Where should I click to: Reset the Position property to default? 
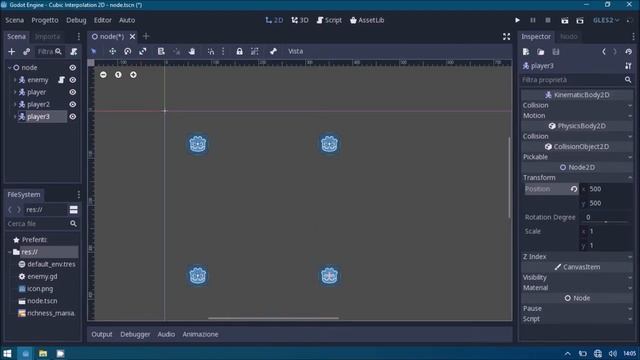(574, 189)
